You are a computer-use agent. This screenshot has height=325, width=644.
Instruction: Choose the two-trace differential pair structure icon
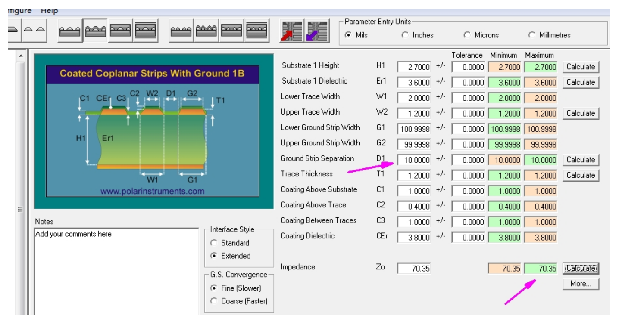pyautogui.click(x=34, y=31)
